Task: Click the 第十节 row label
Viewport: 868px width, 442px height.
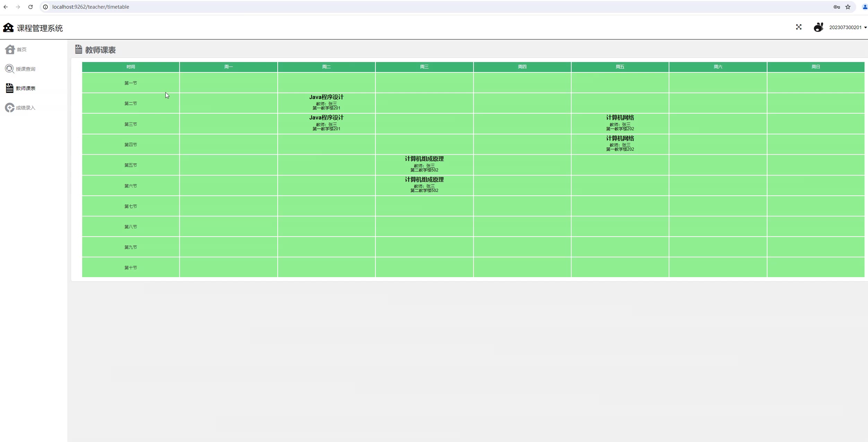Action: (131, 268)
